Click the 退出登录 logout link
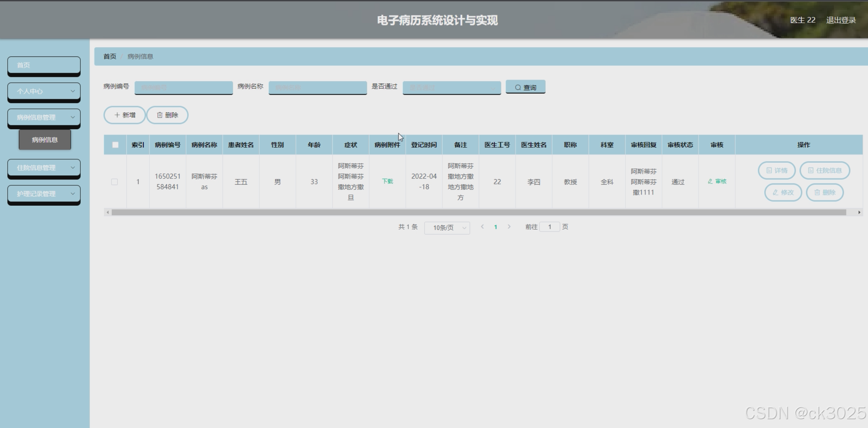The image size is (868, 428). 841,20
